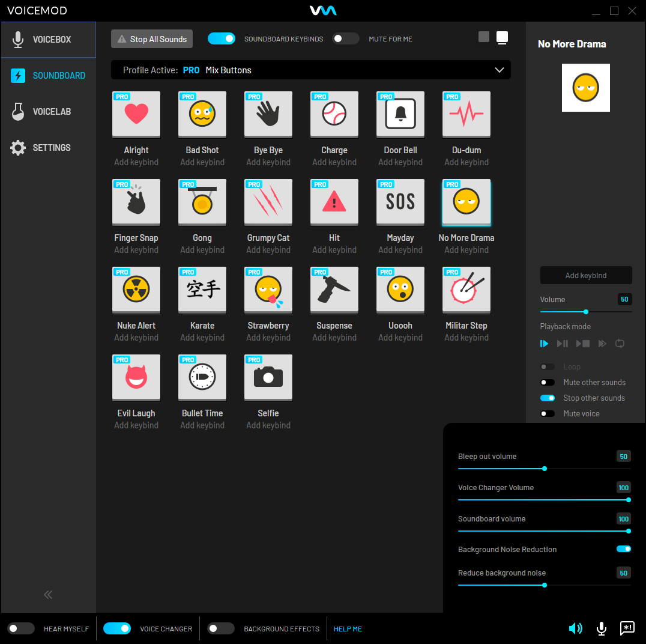Enable Background Effects toggle
The image size is (646, 644).
point(220,628)
